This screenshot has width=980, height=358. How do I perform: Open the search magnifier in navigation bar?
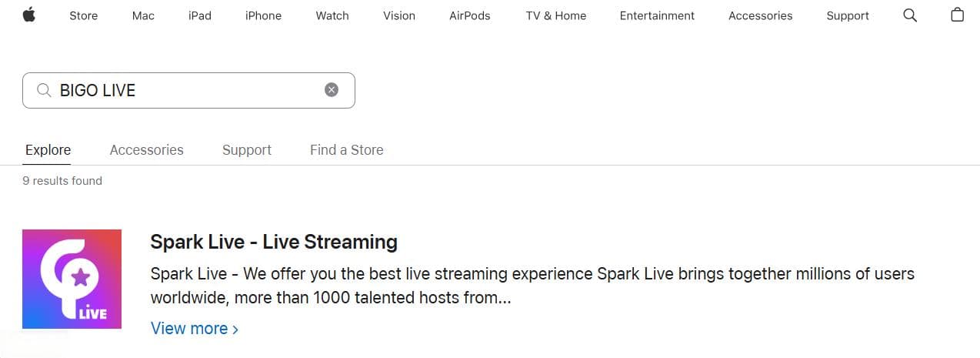(910, 15)
